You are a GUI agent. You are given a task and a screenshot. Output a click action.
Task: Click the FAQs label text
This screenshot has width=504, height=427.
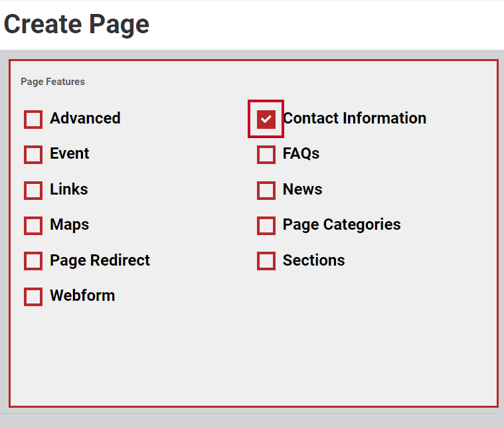point(301,153)
